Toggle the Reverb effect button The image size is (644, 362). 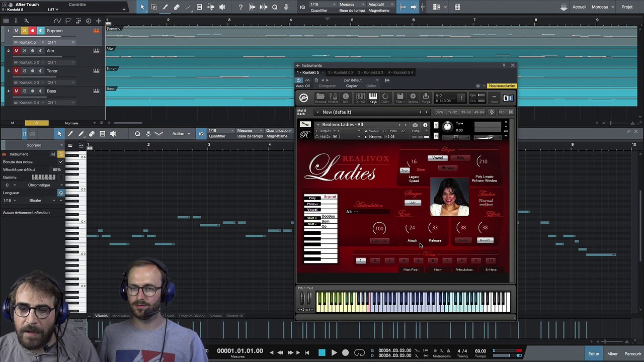pyautogui.click(x=485, y=240)
